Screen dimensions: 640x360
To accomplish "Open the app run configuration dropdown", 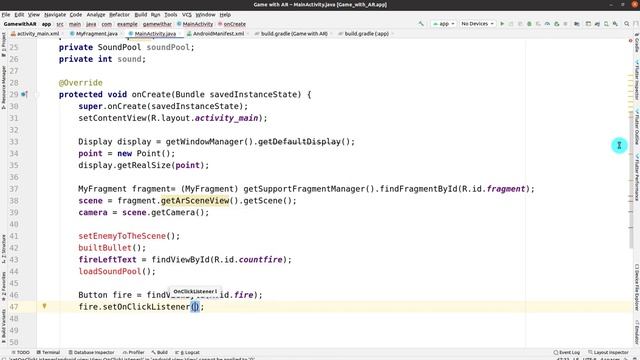I will tap(443, 24).
